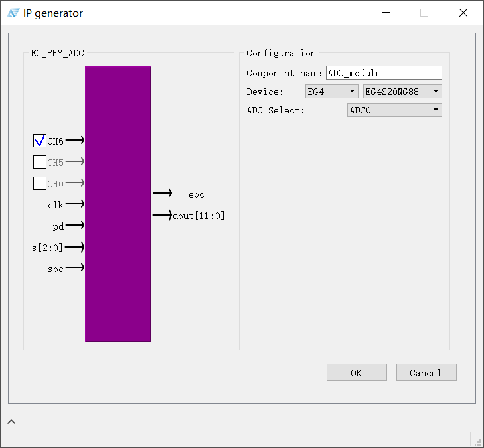
Task: Open the EG4 device family dropdown
Action: [x=331, y=92]
